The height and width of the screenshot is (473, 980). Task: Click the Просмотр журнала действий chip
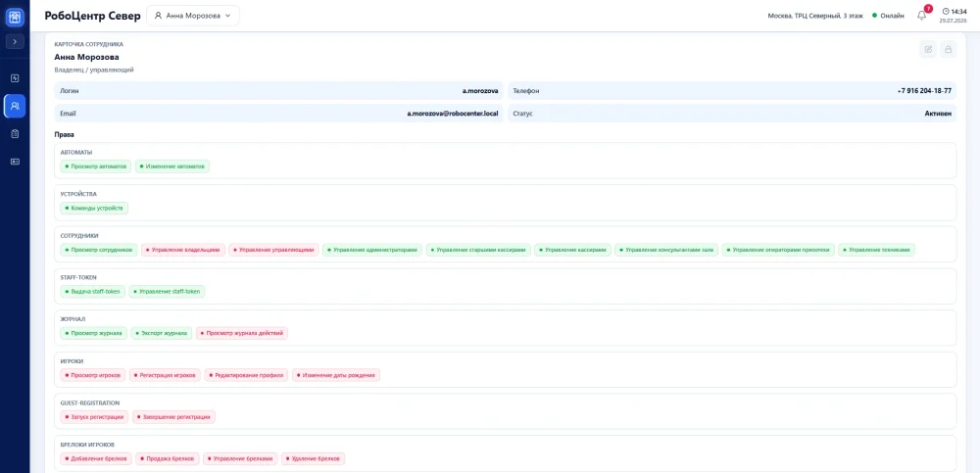click(242, 333)
